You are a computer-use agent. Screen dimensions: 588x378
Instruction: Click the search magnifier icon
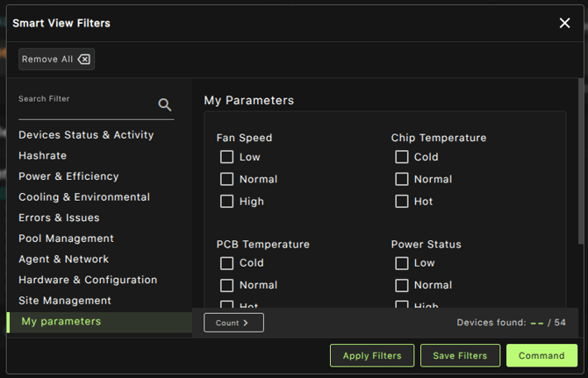[x=164, y=105]
